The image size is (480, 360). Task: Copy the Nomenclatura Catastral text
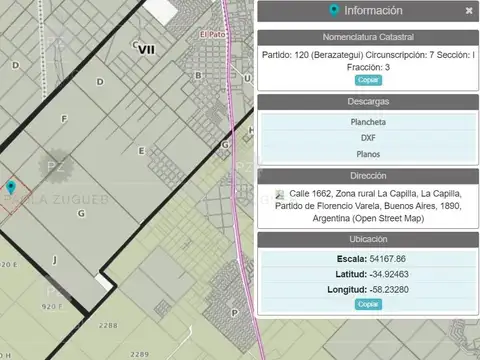click(x=368, y=80)
